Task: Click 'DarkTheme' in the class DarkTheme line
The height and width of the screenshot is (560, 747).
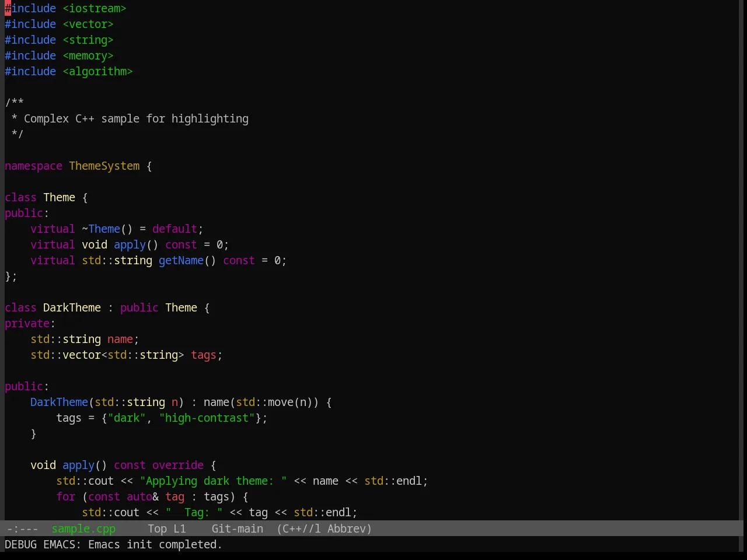Action: point(72,307)
